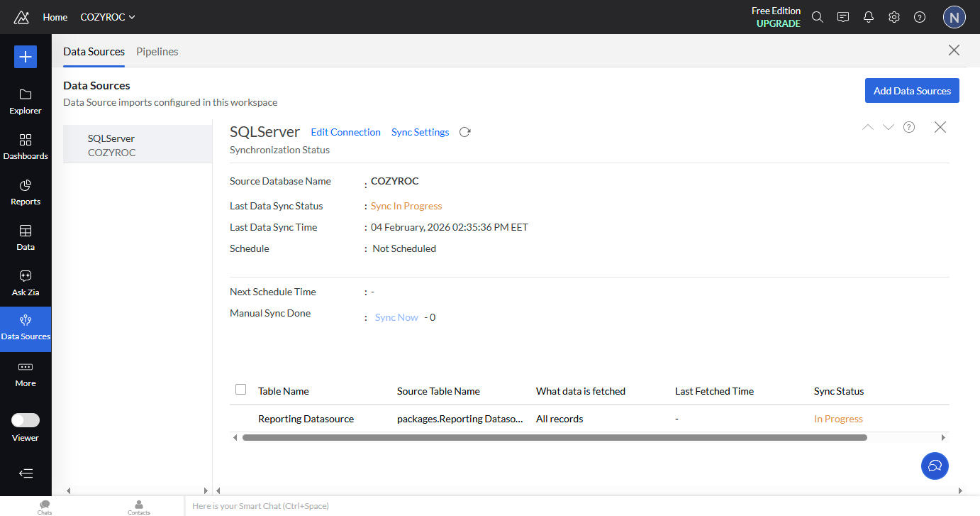
Task: Open Explorer from the sidebar
Action: coord(26,101)
